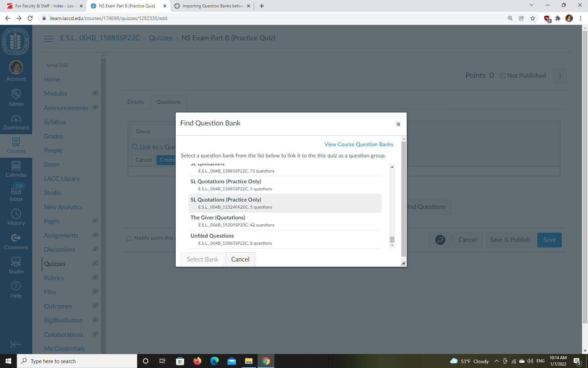588x368 pixels.
Task: Switch to the Details tab
Action: [x=135, y=102]
